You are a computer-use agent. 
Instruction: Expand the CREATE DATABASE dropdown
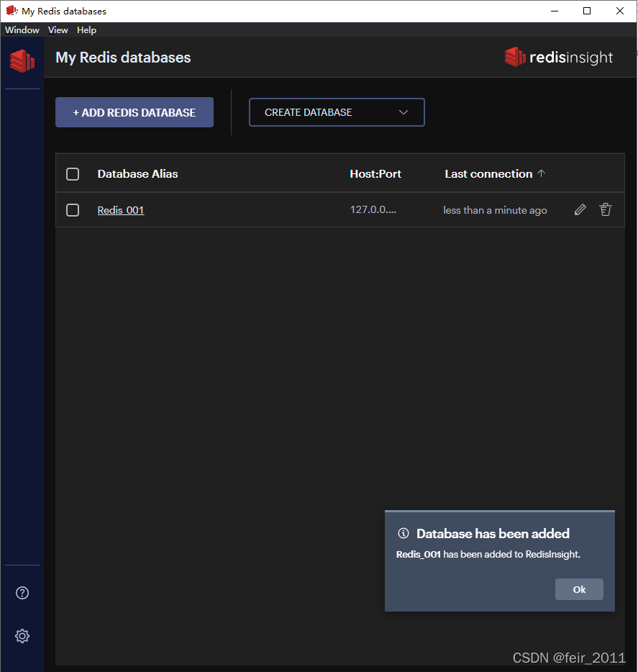coord(337,112)
